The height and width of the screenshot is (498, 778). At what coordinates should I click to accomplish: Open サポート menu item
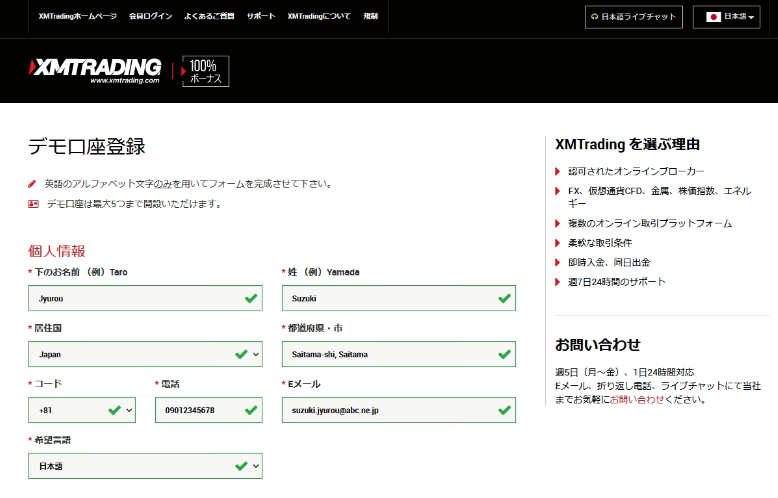coord(261,16)
